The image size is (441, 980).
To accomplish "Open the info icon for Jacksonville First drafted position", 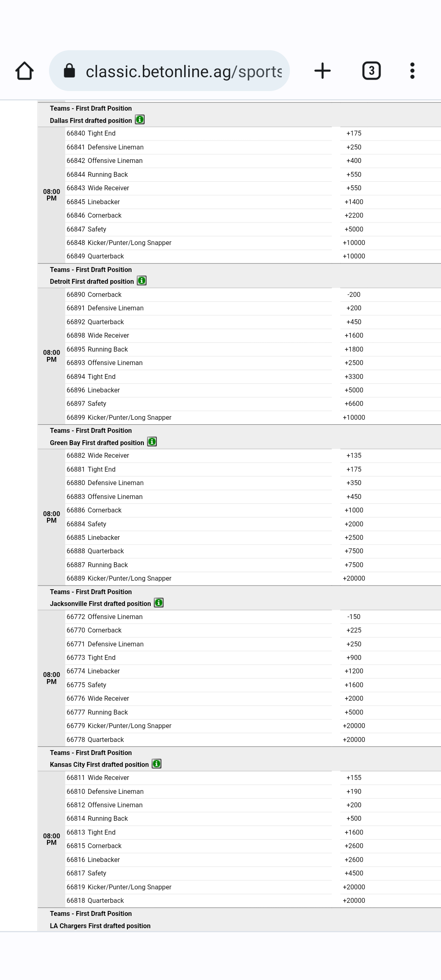I will click(158, 602).
